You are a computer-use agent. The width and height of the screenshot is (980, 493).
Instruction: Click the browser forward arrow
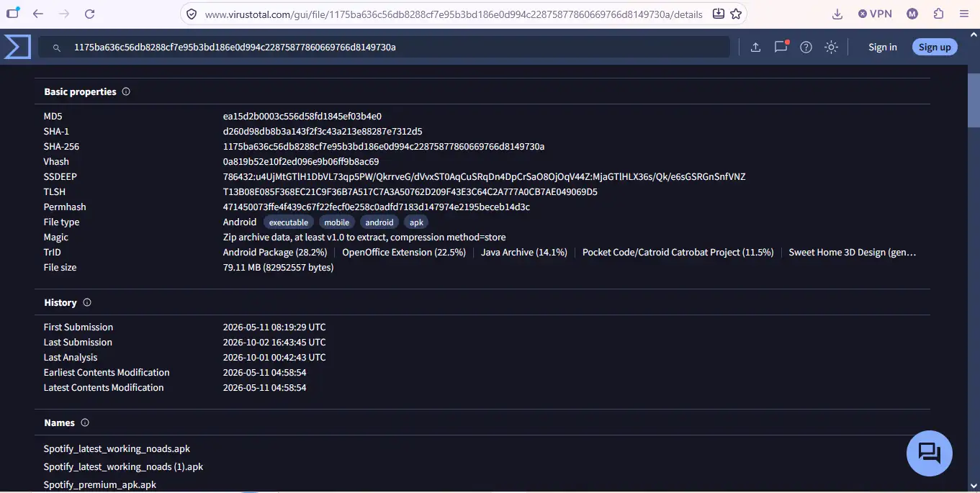pos(63,14)
